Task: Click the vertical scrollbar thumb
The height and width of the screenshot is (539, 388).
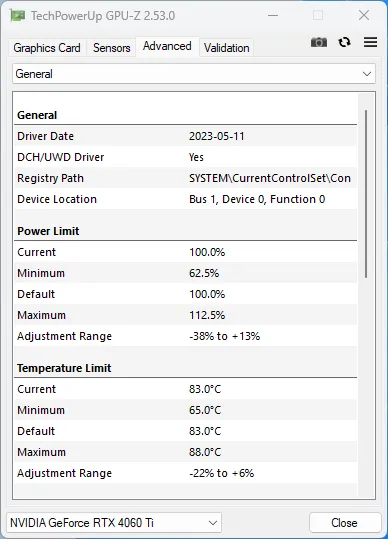Action: coord(366,194)
